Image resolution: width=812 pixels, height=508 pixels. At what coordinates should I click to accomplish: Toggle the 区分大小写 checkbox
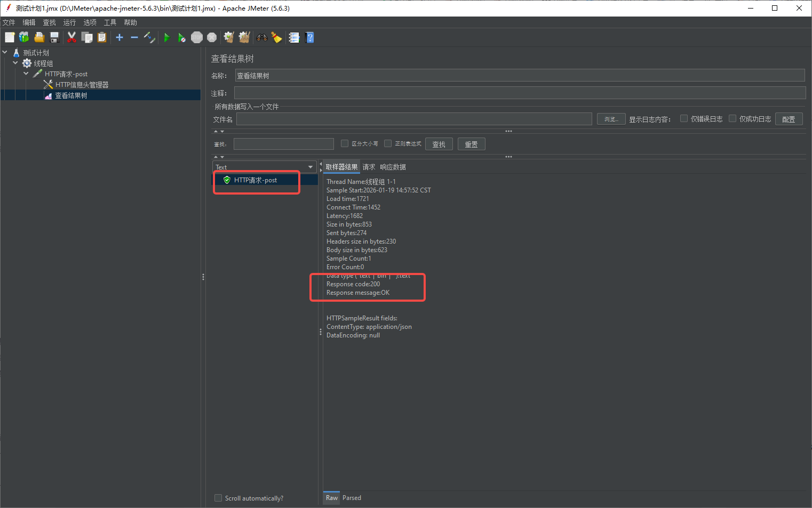345,143
